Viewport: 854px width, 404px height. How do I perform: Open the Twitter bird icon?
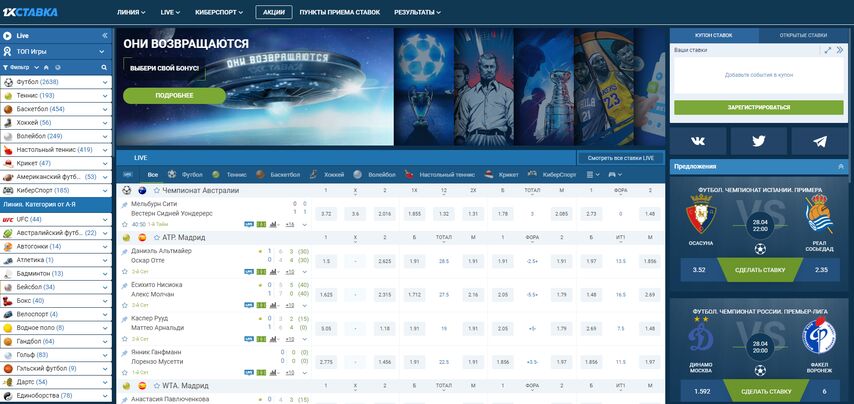[759, 142]
